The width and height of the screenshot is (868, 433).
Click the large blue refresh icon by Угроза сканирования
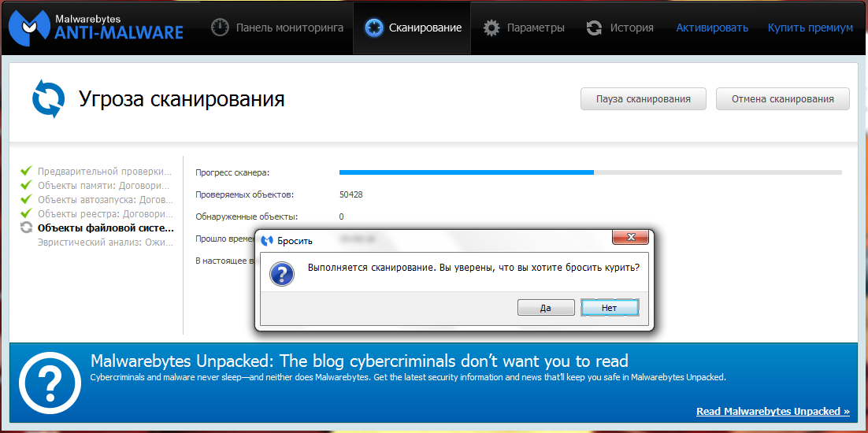[50, 99]
